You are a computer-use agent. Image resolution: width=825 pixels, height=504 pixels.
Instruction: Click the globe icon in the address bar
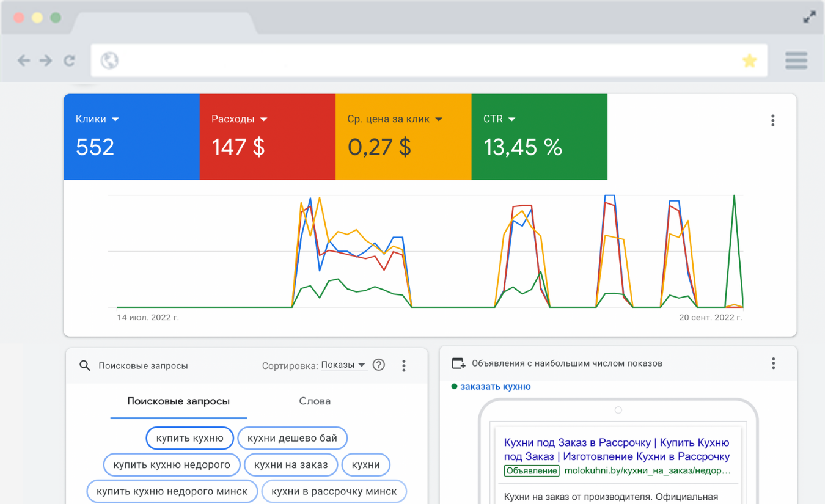(109, 60)
